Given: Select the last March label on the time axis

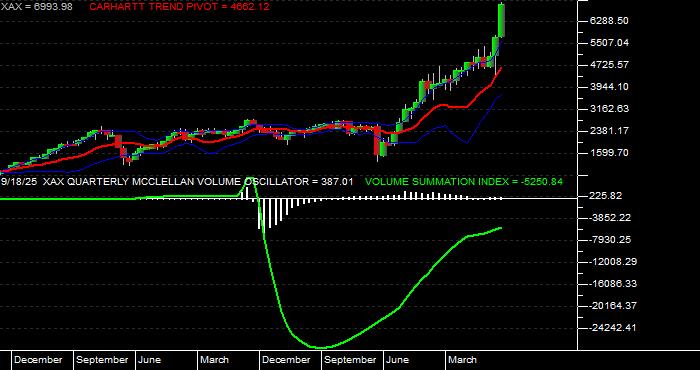Looking at the screenshot, I should (x=462, y=360).
